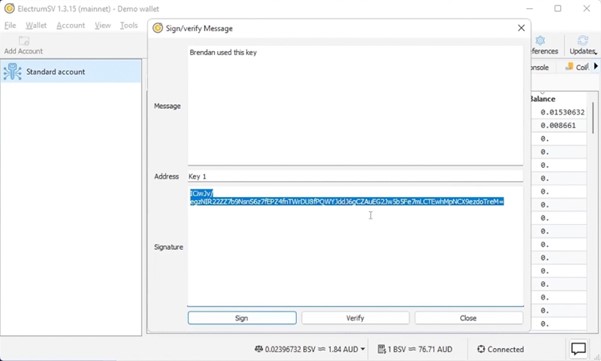Click the Address input field showing Key 1
The width and height of the screenshot is (601, 361).
coord(355,176)
